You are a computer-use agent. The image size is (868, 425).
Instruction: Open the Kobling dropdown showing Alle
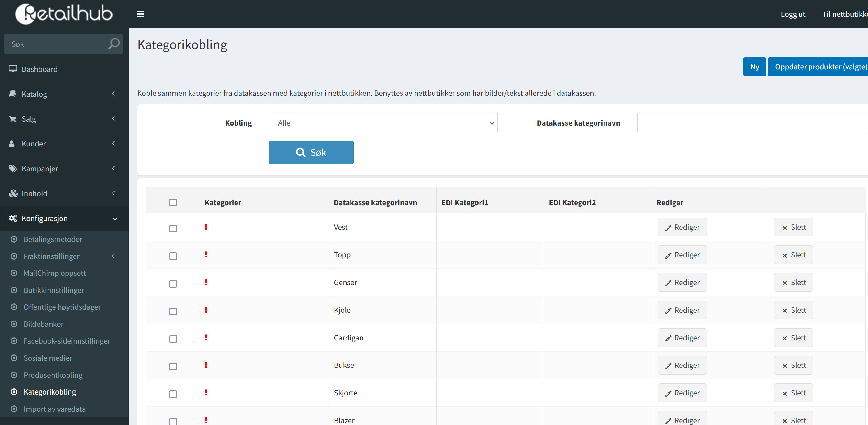(x=383, y=123)
